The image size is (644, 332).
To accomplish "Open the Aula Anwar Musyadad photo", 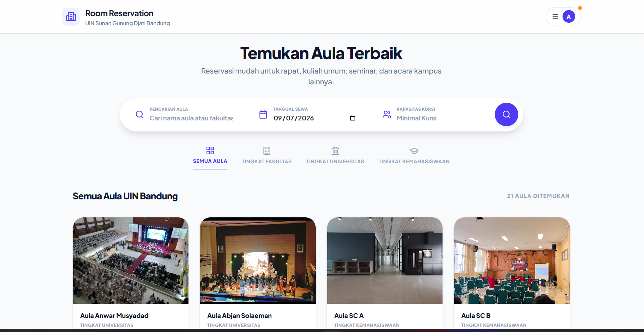I will click(131, 261).
